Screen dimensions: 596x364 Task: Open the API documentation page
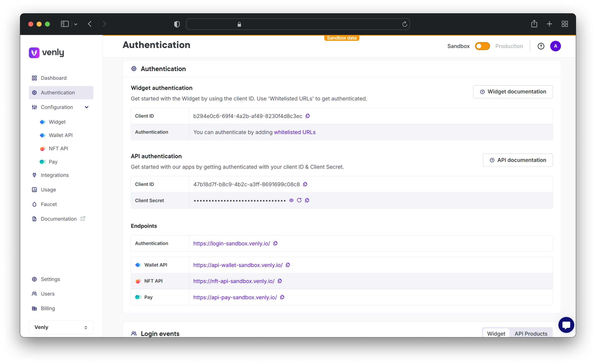[x=518, y=160]
